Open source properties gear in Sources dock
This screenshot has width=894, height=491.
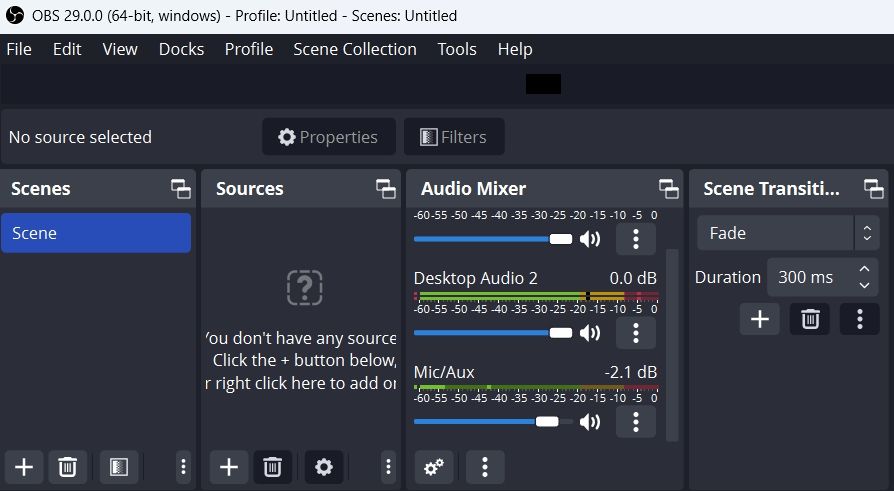point(324,467)
